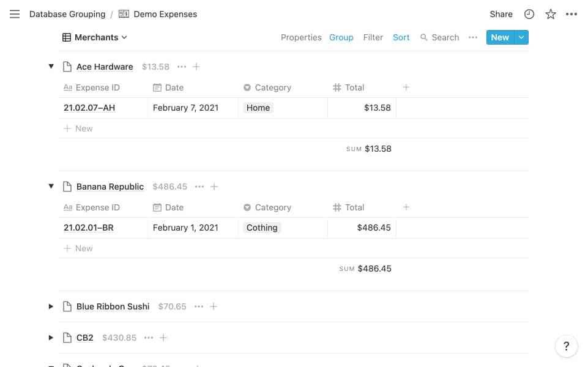Click the SUM $13.58 calculation
Image resolution: width=588 pixels, height=367 pixels.
[368, 149]
